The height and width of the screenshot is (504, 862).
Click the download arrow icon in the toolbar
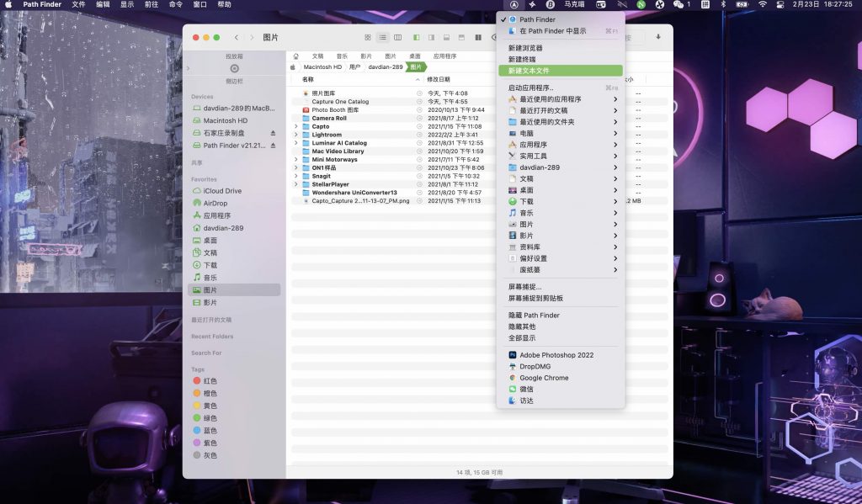point(657,38)
